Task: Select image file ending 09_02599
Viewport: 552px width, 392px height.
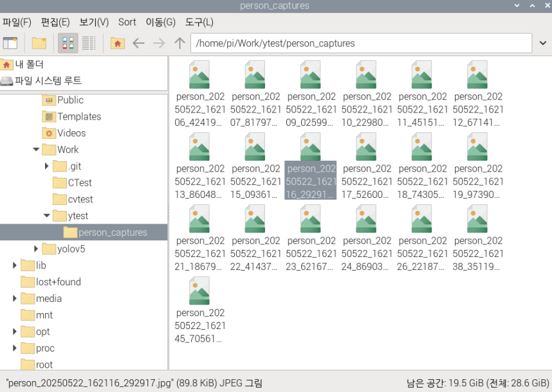Action: (311, 94)
